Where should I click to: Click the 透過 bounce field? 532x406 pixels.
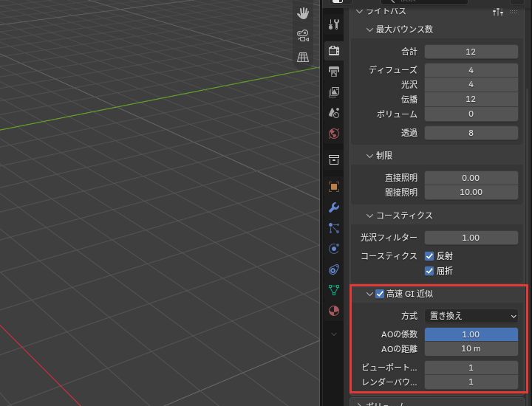coord(471,133)
